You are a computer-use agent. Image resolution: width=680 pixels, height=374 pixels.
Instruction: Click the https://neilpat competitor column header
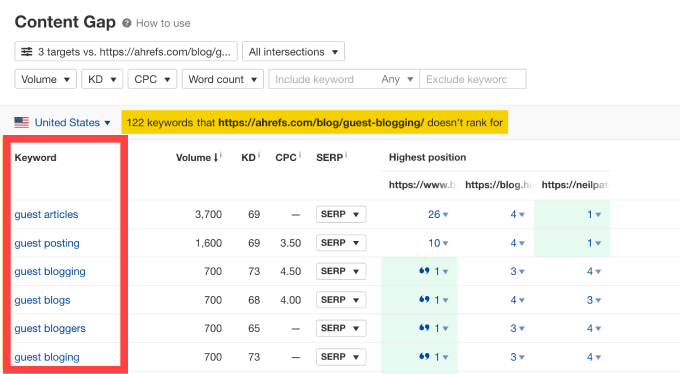pyautogui.click(x=575, y=185)
